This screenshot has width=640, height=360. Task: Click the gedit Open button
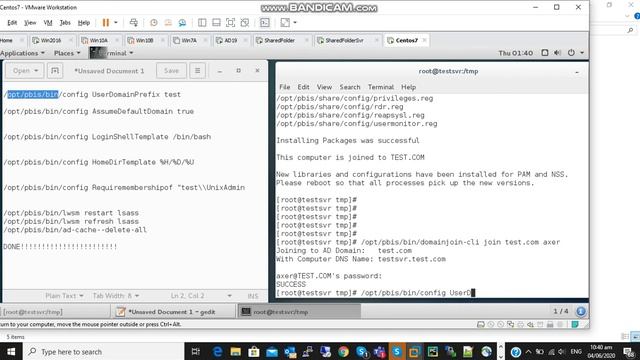pyautogui.click(x=24, y=71)
